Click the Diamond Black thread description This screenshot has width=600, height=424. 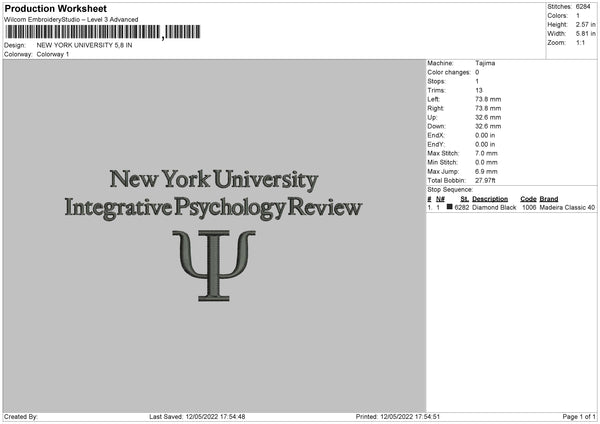click(494, 207)
